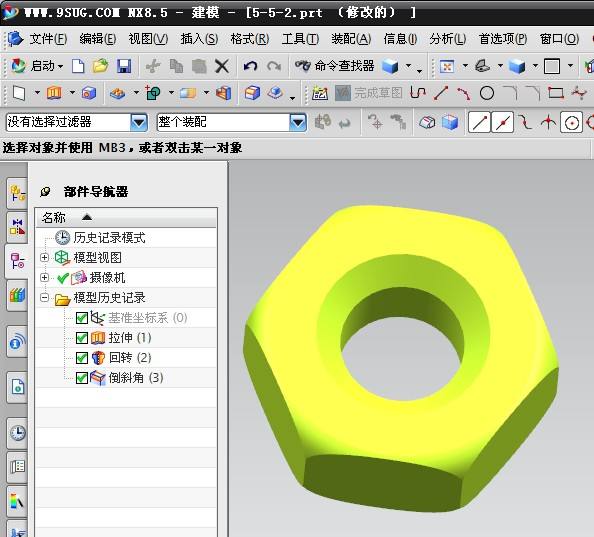Open the Fit view dropdown arrow
Viewport: 594px width, 537px height.
(x=465, y=66)
